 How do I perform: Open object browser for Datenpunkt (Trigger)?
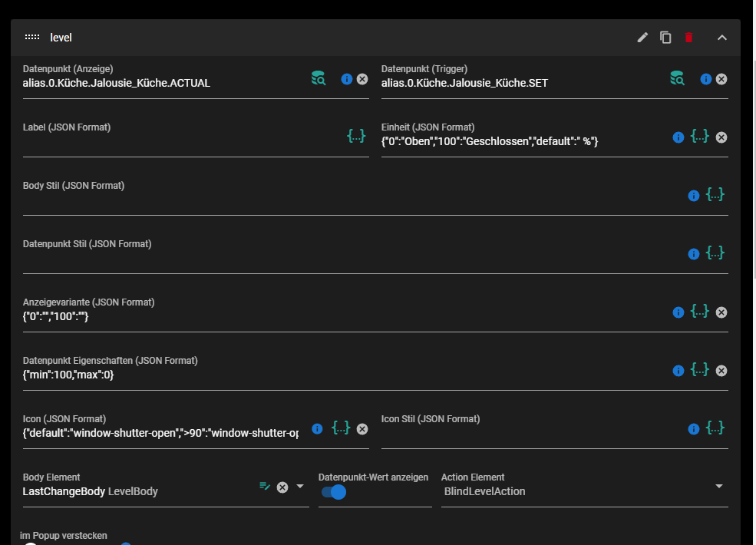(x=677, y=78)
